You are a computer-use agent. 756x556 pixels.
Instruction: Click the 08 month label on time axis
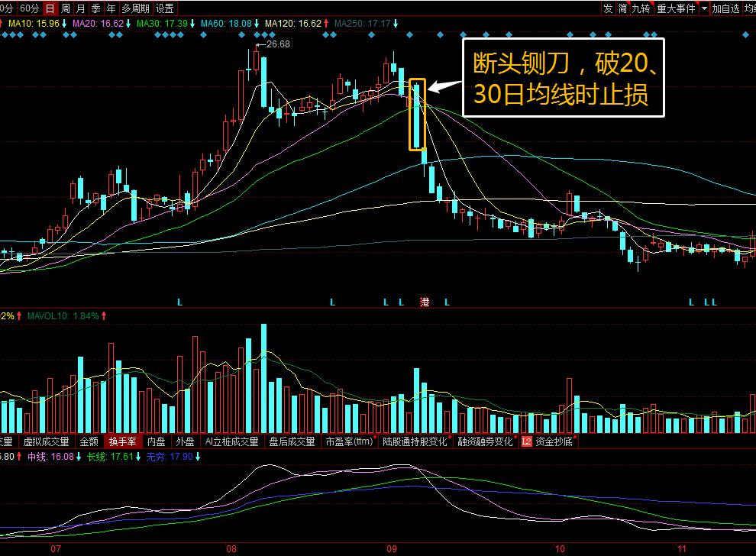coord(231,548)
